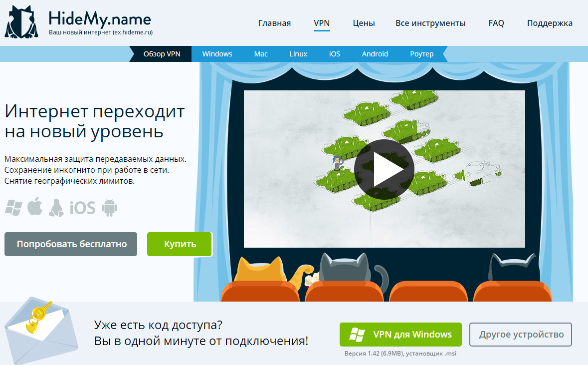Click the Android robot platform icon
This screenshot has width=588, height=365.
(x=110, y=208)
